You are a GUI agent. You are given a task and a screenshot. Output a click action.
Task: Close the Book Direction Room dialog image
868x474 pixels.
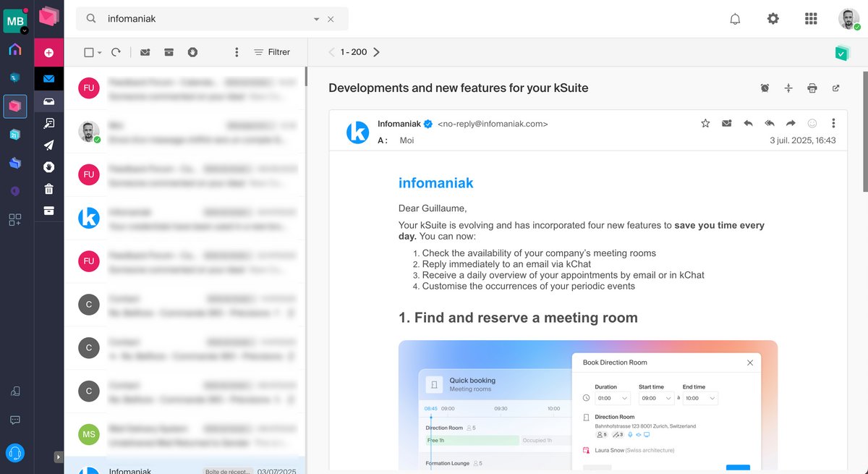[750, 363]
